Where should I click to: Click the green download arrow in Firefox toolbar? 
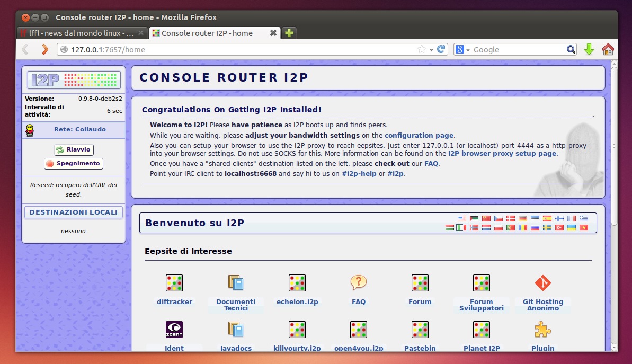coord(589,49)
